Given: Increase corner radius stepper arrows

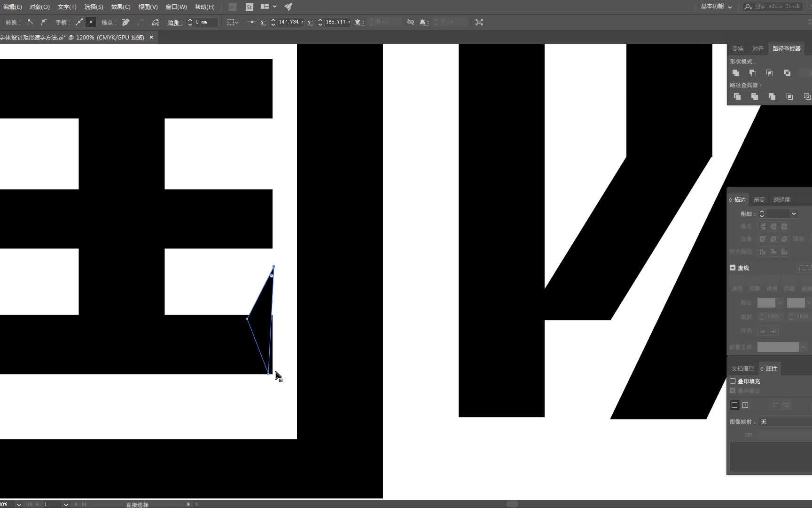Looking at the screenshot, I should coord(190,22).
